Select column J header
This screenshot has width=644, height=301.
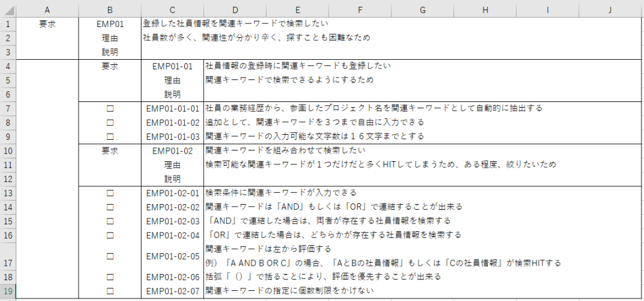[610, 9]
